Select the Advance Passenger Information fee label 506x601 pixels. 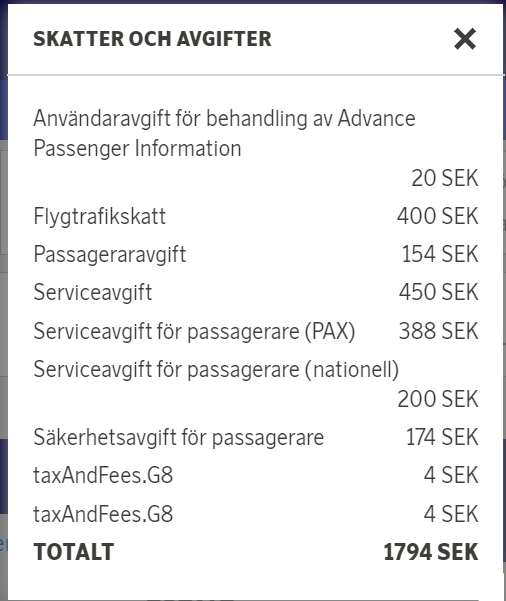[224, 133]
